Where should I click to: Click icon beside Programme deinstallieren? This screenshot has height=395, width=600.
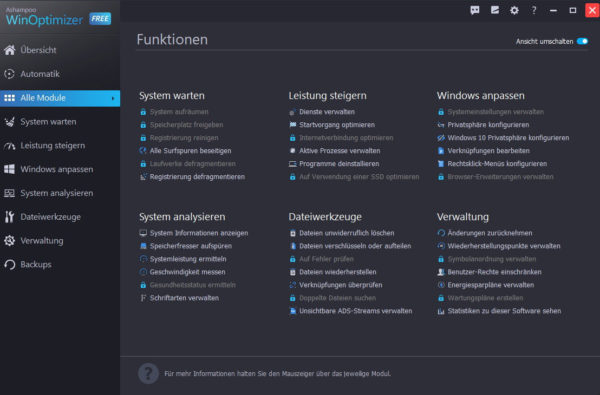click(x=292, y=164)
